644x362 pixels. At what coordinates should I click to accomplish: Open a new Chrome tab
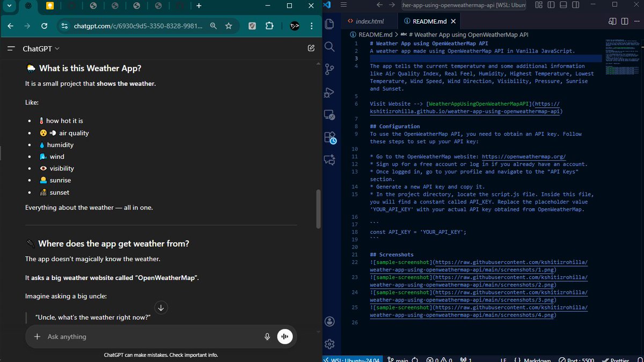[x=199, y=6]
